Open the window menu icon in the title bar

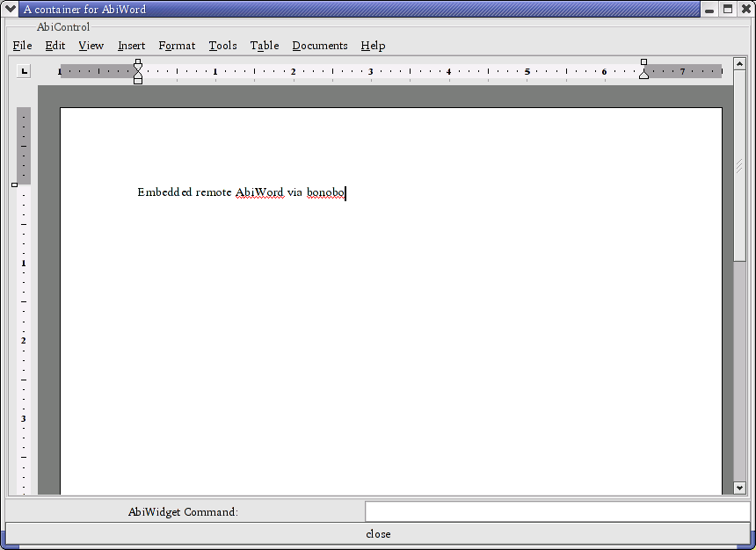tap(11, 9)
